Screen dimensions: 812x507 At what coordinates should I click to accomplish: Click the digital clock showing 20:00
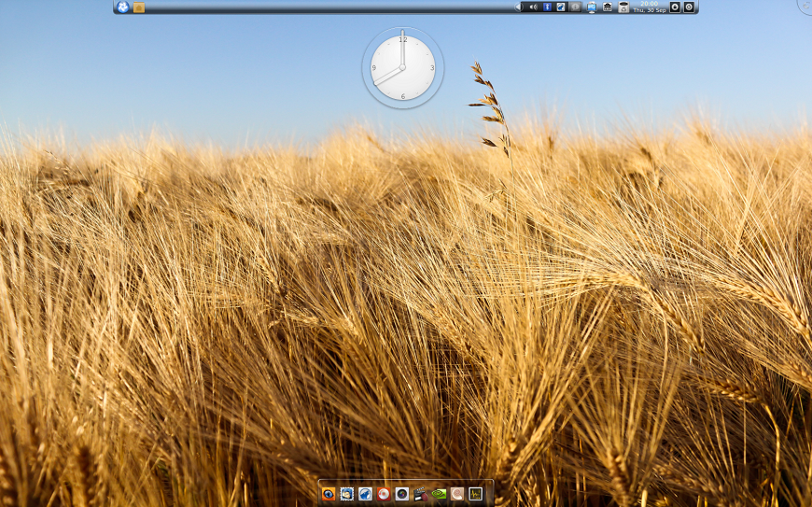pyautogui.click(x=649, y=7)
